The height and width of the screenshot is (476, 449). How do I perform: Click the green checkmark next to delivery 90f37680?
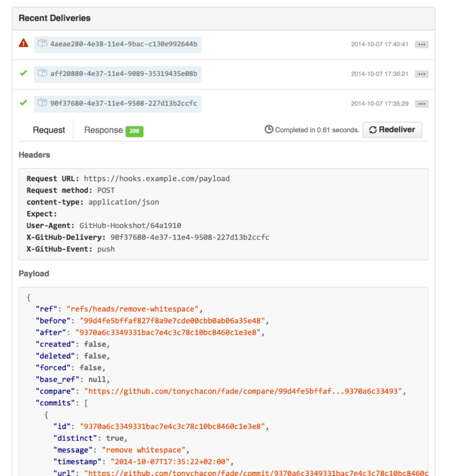click(23, 103)
